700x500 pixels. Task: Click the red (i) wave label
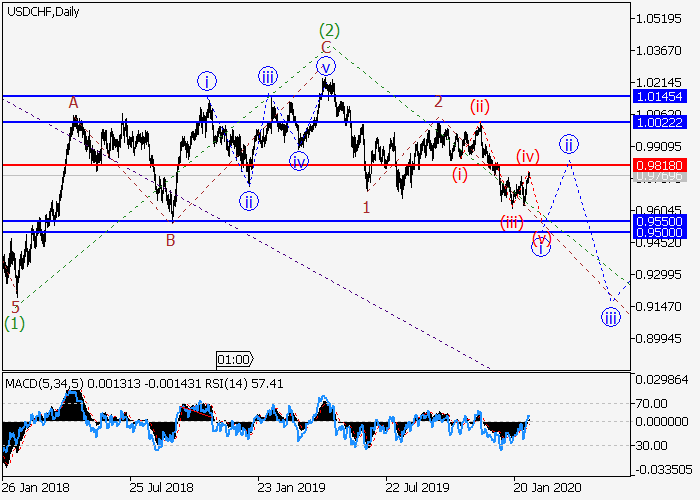459,175
